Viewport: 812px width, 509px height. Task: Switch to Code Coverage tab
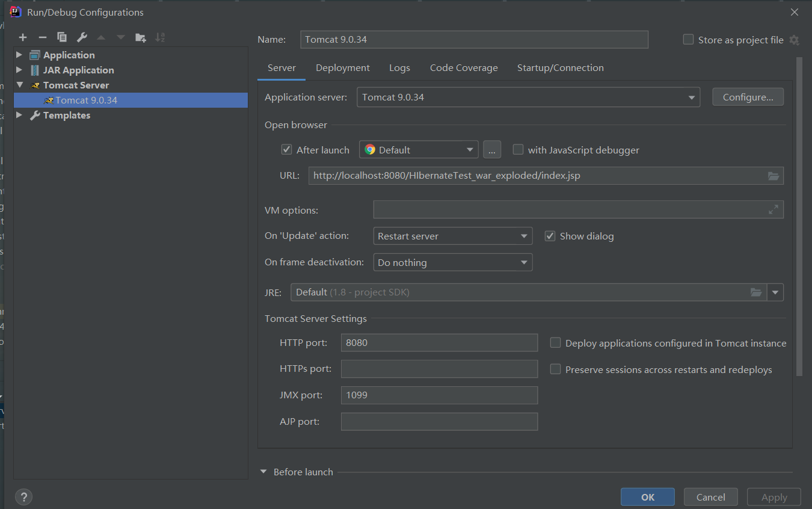[x=464, y=68]
